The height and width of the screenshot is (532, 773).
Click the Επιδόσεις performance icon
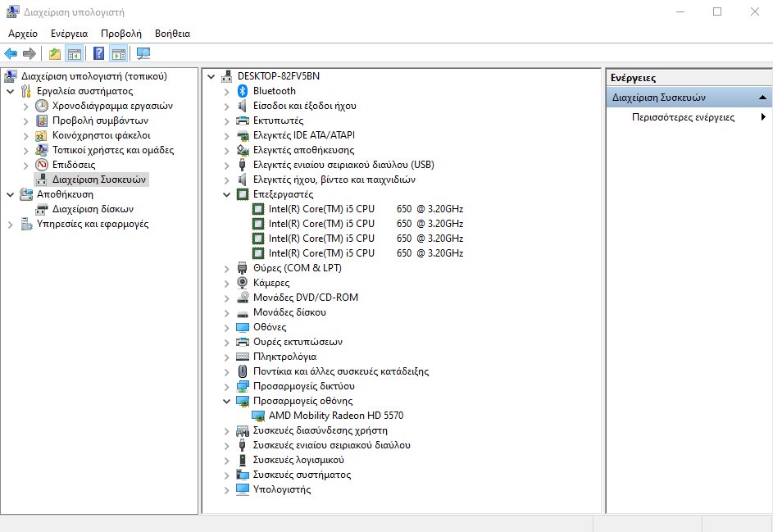42,165
